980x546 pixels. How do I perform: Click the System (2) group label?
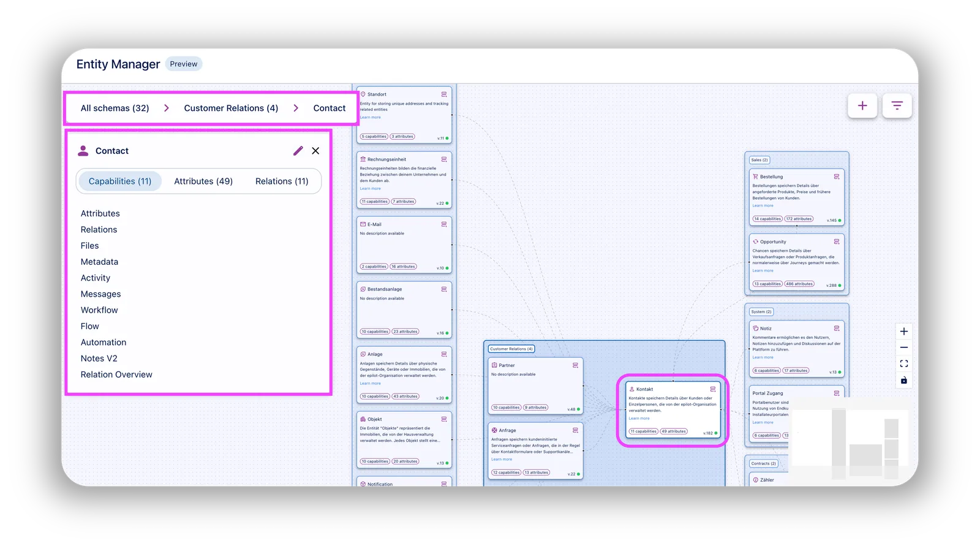point(761,312)
